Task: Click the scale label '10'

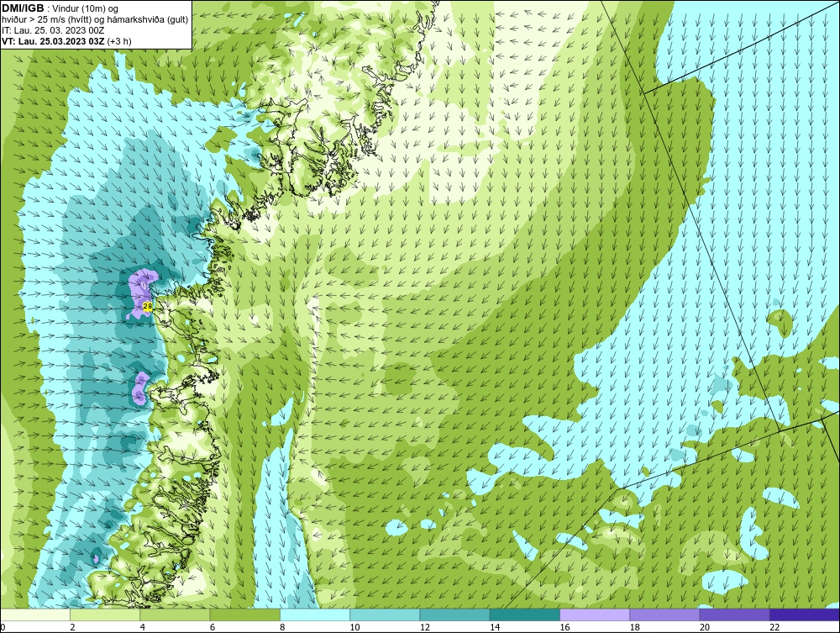Action: [x=354, y=628]
